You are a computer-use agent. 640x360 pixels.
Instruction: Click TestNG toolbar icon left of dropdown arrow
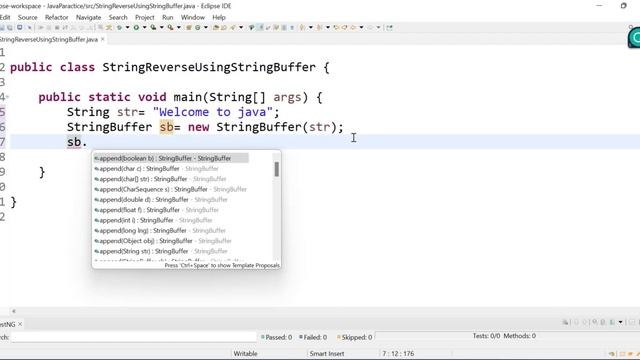click(x=612, y=322)
